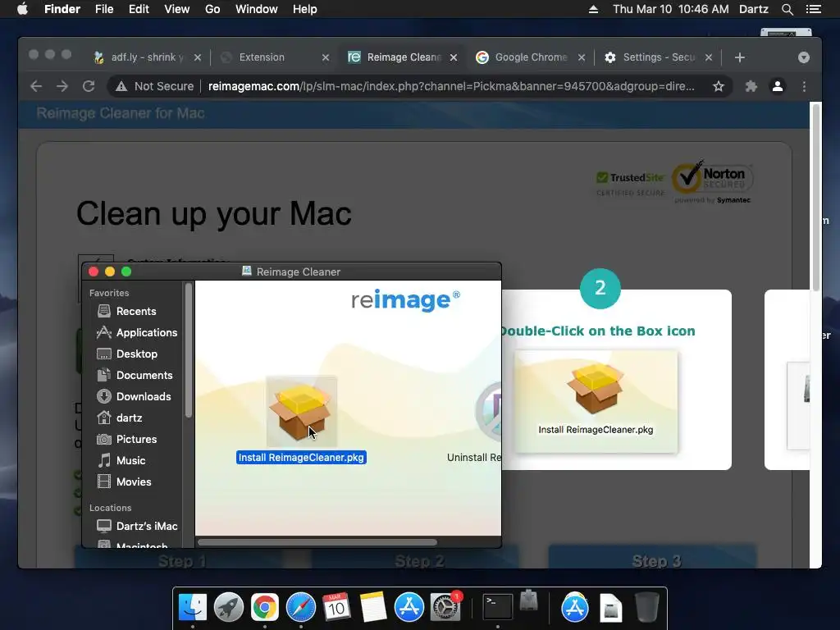Click the horizontal scrollbar in Reimage Cleaner window
840x630 pixels.
tap(317, 542)
